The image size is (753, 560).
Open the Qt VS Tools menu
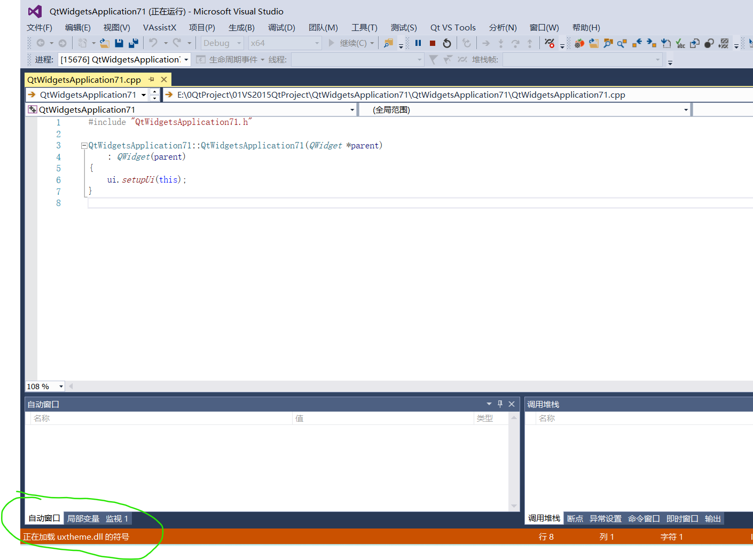pos(453,27)
